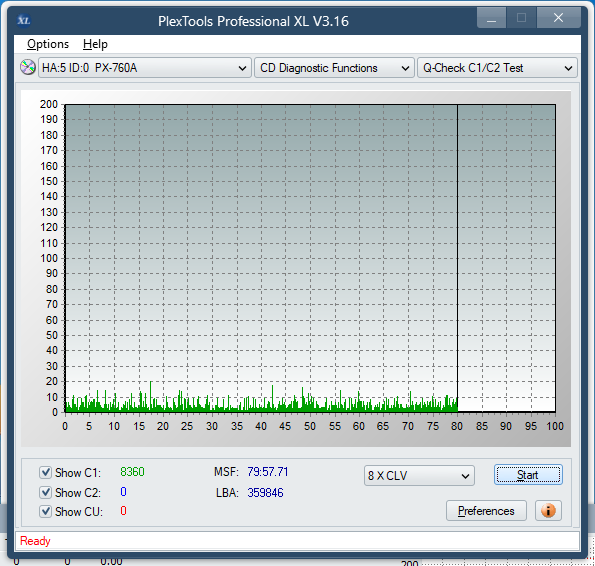This screenshot has width=595, height=566.
Task: Open the Options menu
Action: coord(48,44)
